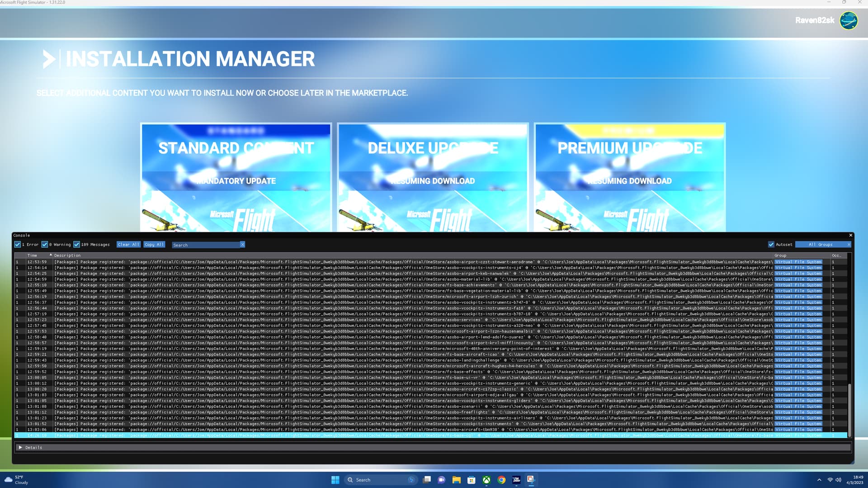Close the Console panel

[x=850, y=235]
